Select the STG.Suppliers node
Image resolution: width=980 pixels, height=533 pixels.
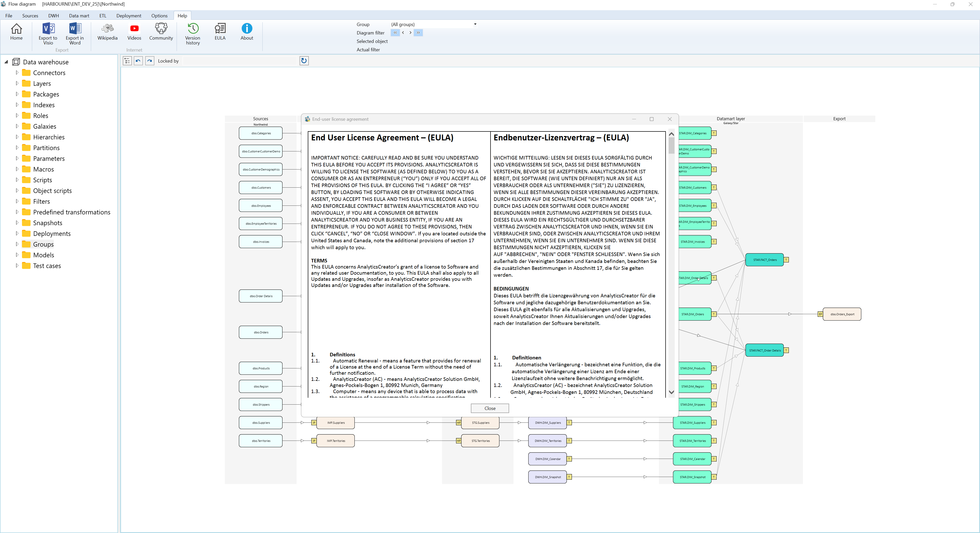pyautogui.click(x=480, y=423)
